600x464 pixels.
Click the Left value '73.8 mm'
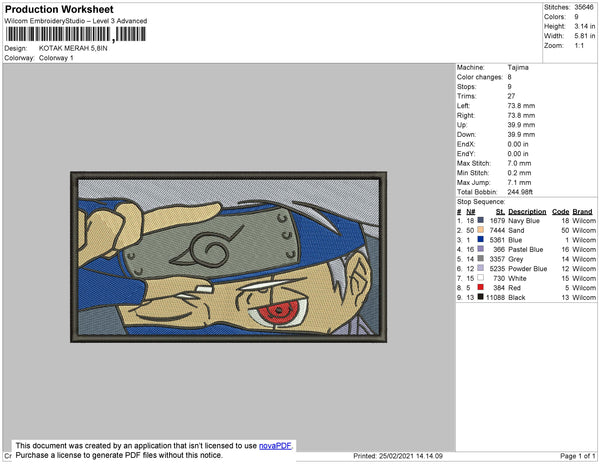[x=521, y=106]
